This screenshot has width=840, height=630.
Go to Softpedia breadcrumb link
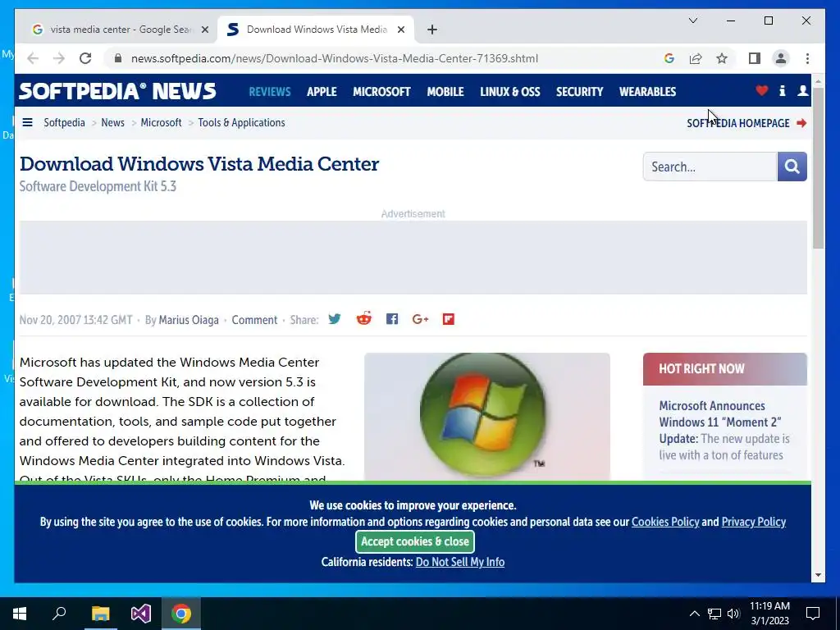[x=64, y=123]
